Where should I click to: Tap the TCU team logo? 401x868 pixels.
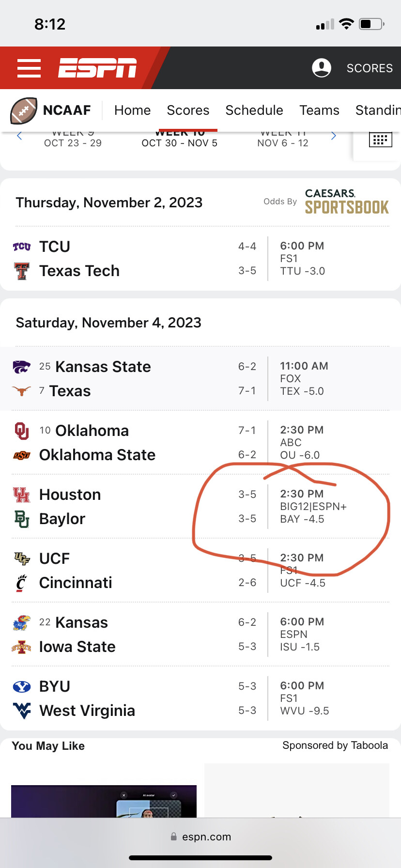(22, 247)
